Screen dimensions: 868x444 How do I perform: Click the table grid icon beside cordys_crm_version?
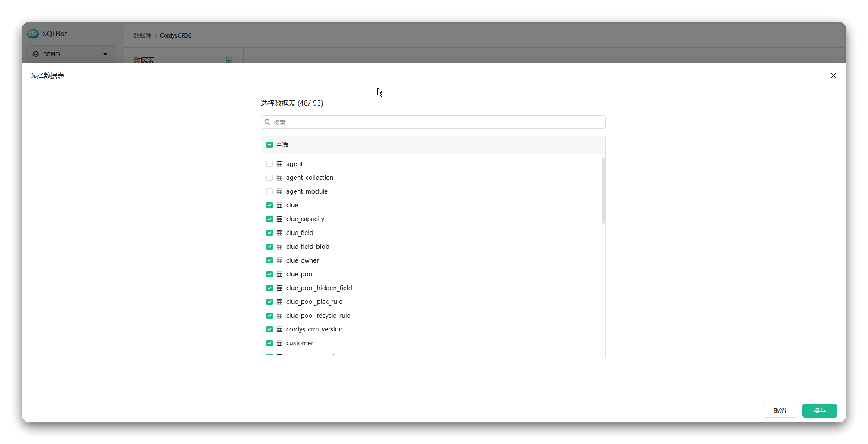pos(280,329)
